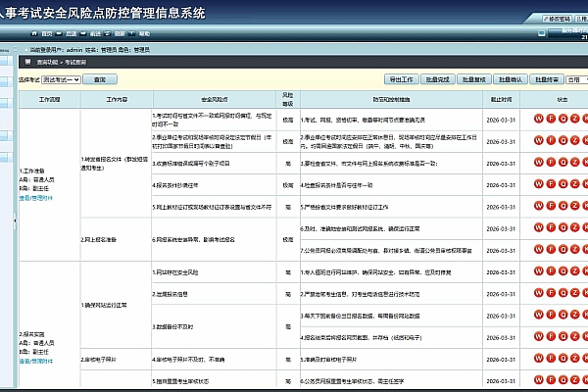Click Q status icon in 事业单位考试 risk row
Viewport: 588px width, 392px height.
(x=563, y=141)
